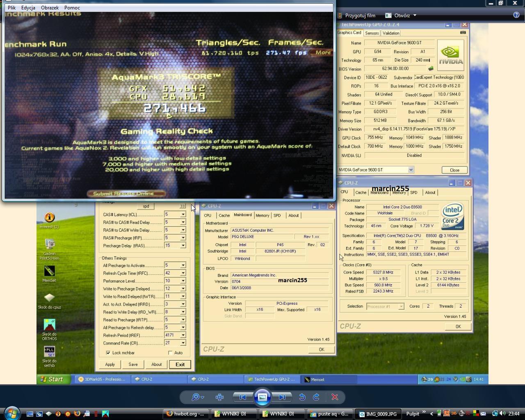Go to the next photo
Screen dimensions: 525x420
(x=282, y=397)
